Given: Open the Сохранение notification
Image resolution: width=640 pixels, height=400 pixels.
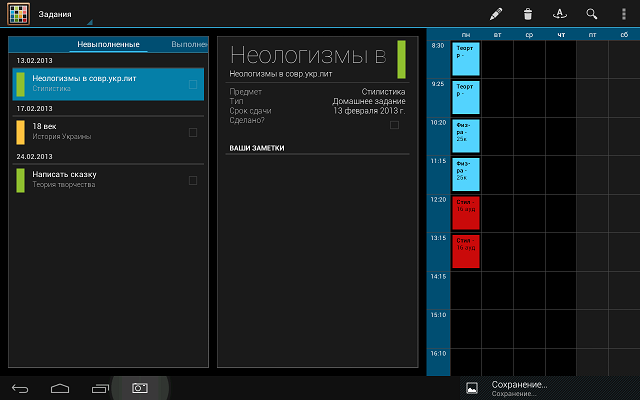Looking at the screenshot, I should pyautogui.click(x=550, y=388).
